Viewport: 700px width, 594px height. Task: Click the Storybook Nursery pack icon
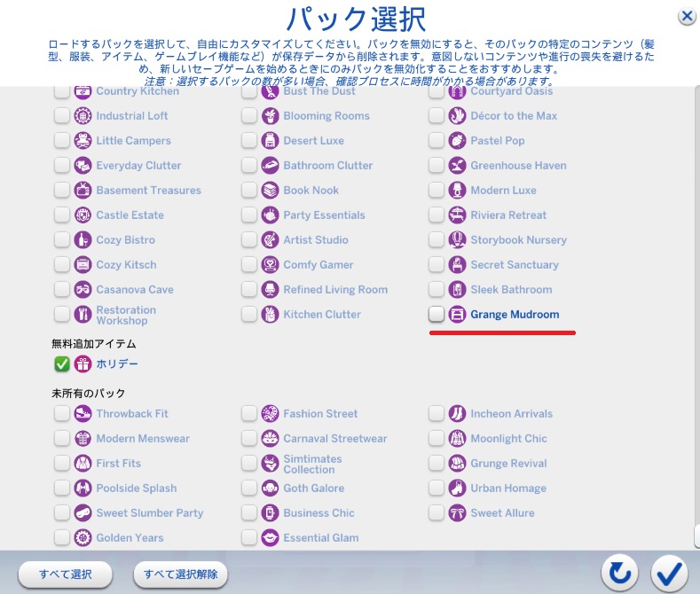pyautogui.click(x=457, y=240)
